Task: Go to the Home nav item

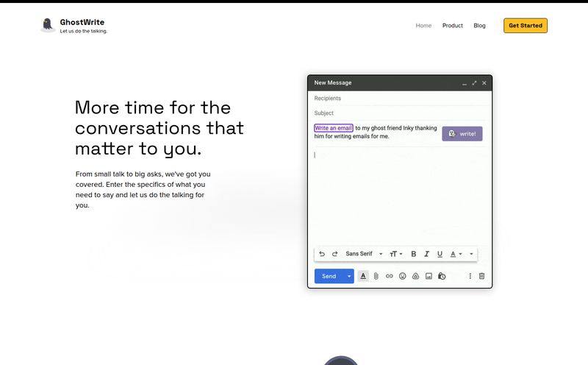Action: coord(423,26)
